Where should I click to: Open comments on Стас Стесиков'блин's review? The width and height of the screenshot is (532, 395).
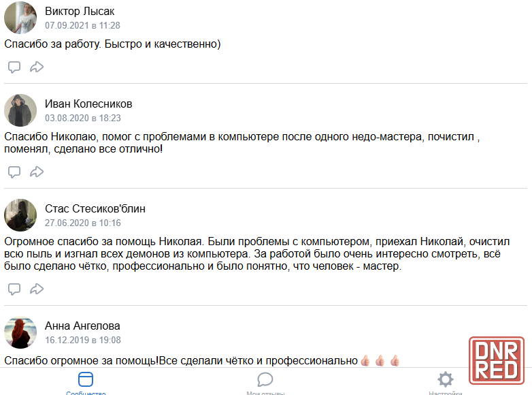click(x=14, y=289)
